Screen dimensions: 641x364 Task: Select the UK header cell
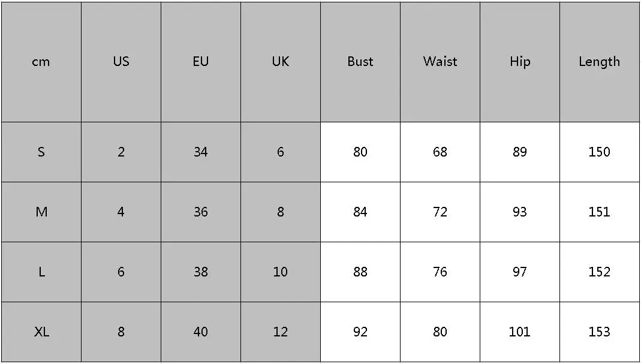[x=281, y=62]
